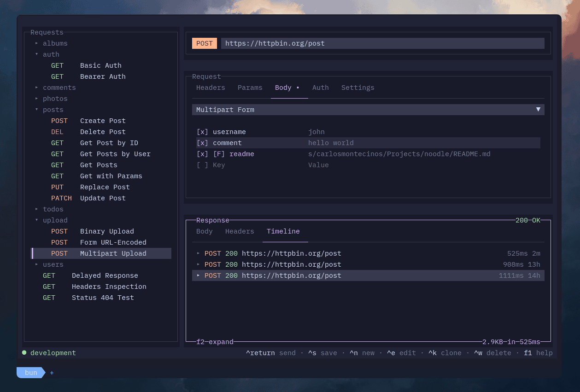580x392 pixels.
Task: Click the [F] file marker on readme row
Action: click(219, 154)
